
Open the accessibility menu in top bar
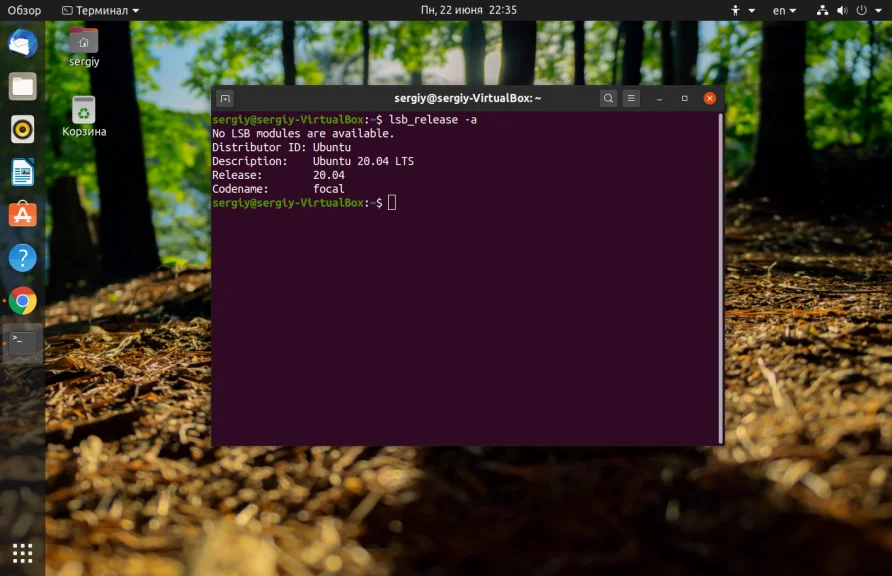tap(742, 10)
